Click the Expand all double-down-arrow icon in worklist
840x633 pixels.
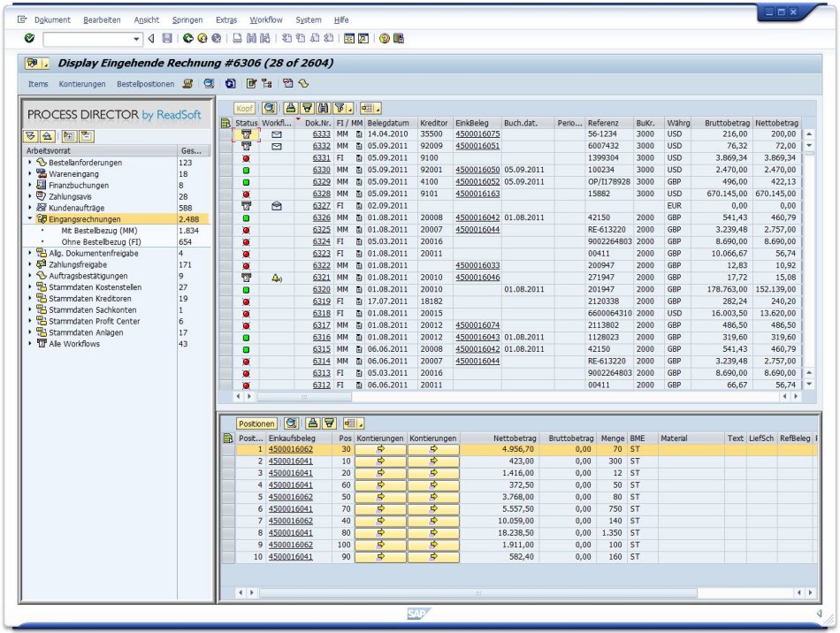[31, 136]
